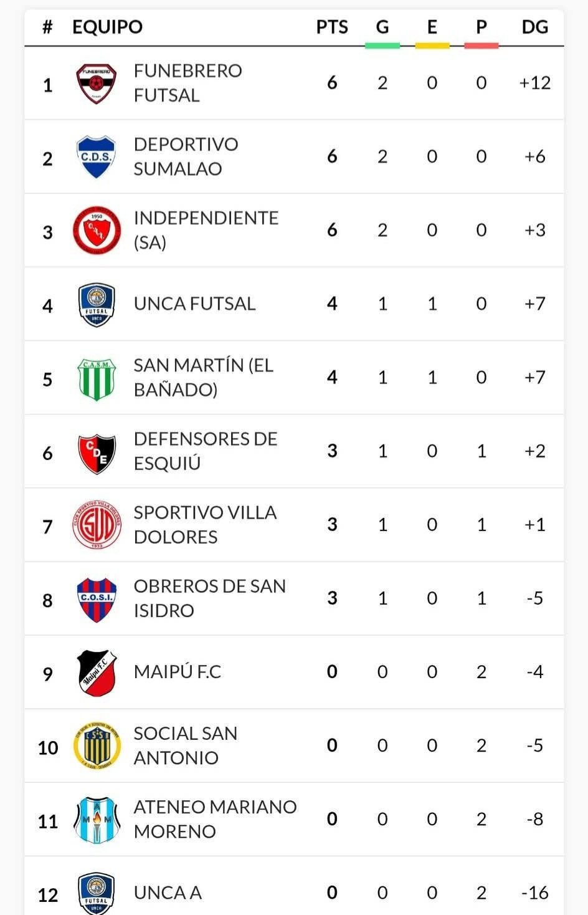
Task: Click the UNCA A team logo
Action: [x=97, y=893]
